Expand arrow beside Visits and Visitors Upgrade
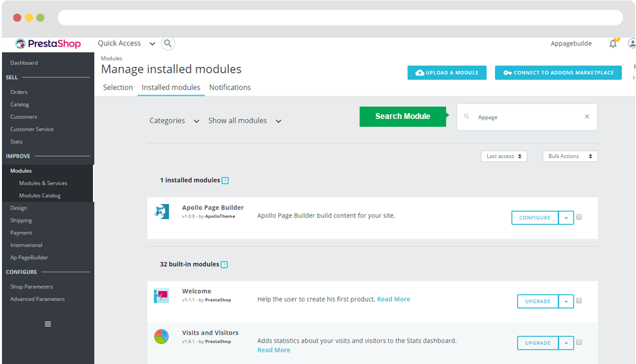Image resolution: width=636 pixels, height=364 pixels. pyautogui.click(x=566, y=343)
